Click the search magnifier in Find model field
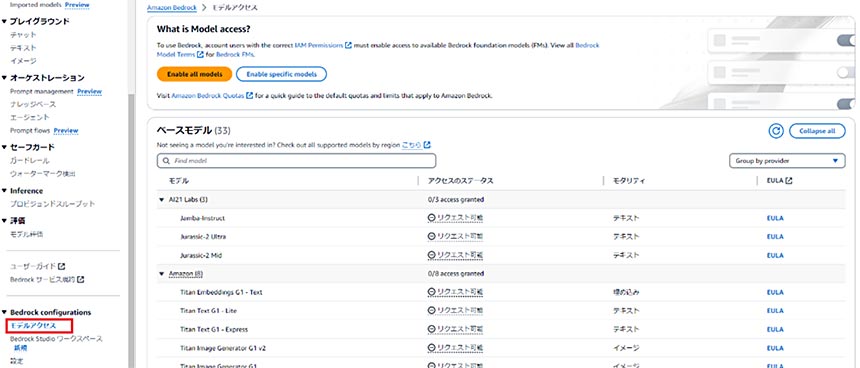This screenshot has height=368, width=860. 166,161
